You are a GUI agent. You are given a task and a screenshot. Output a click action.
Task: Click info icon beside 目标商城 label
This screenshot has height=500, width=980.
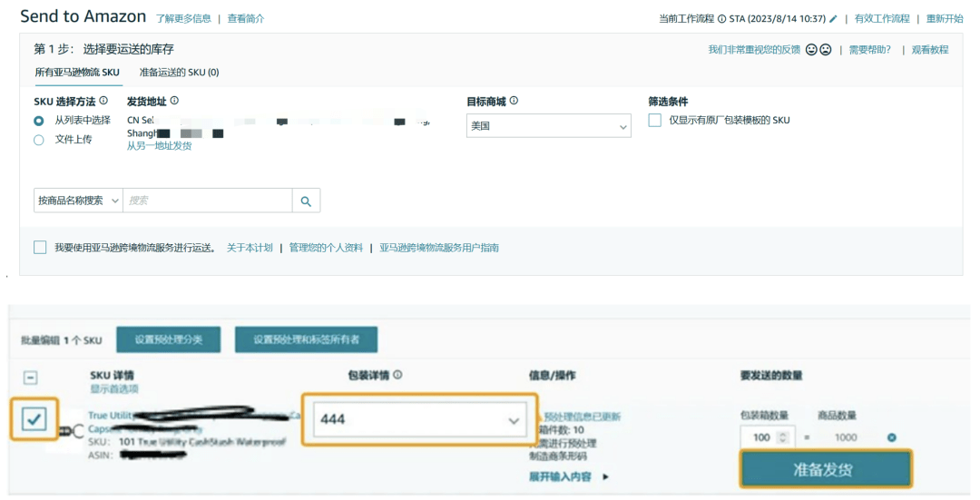pyautogui.click(x=514, y=101)
